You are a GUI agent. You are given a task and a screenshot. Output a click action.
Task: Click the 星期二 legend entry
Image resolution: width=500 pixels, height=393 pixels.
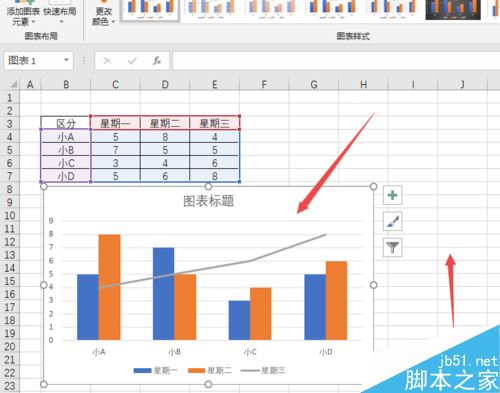(x=210, y=370)
